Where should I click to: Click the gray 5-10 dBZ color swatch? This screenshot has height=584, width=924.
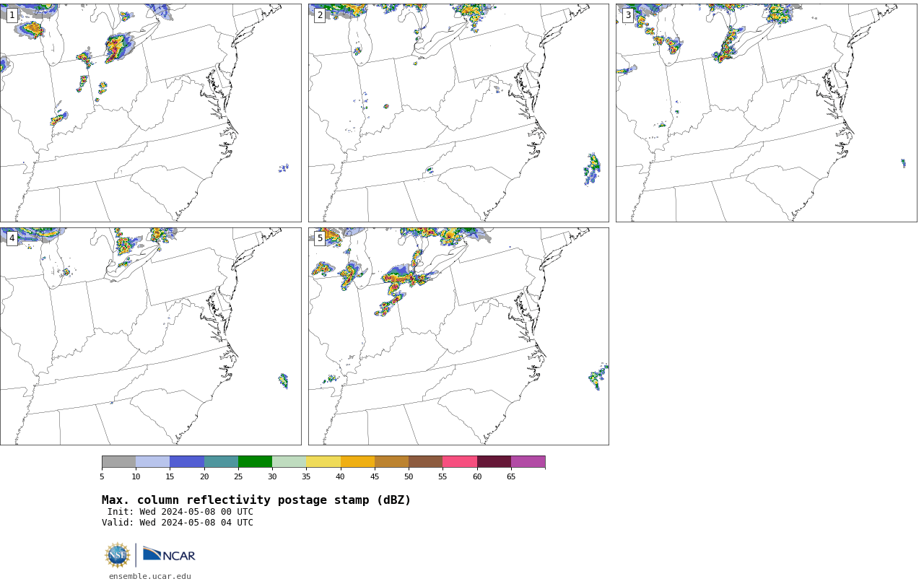coord(118,462)
